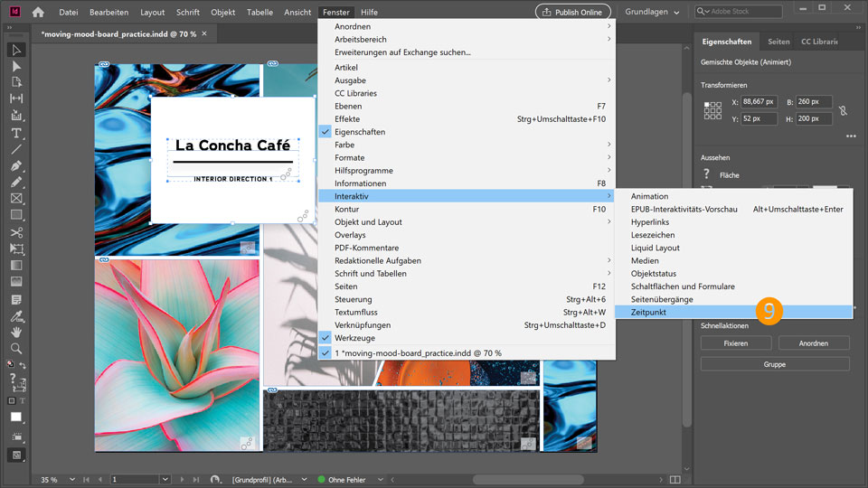The image size is (868, 488).
Task: Click the reference point grid
Action: (x=712, y=110)
